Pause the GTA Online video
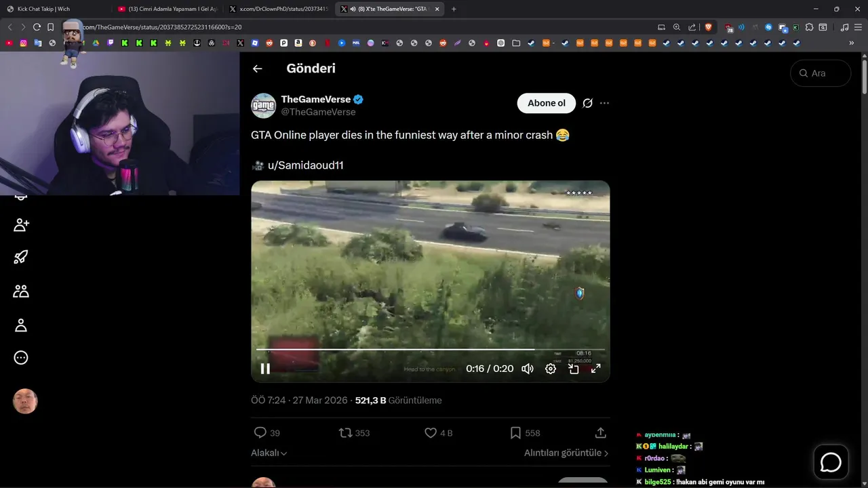 click(x=265, y=369)
